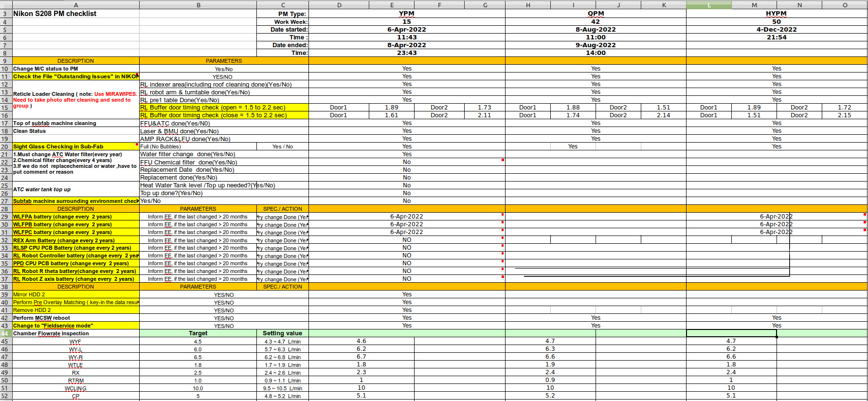Select the highlighted column L header
Screen dimensions: 868x401
708,5
